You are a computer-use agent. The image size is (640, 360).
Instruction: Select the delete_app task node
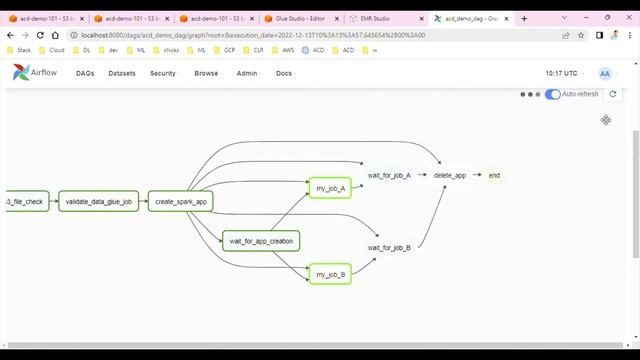pyautogui.click(x=450, y=175)
